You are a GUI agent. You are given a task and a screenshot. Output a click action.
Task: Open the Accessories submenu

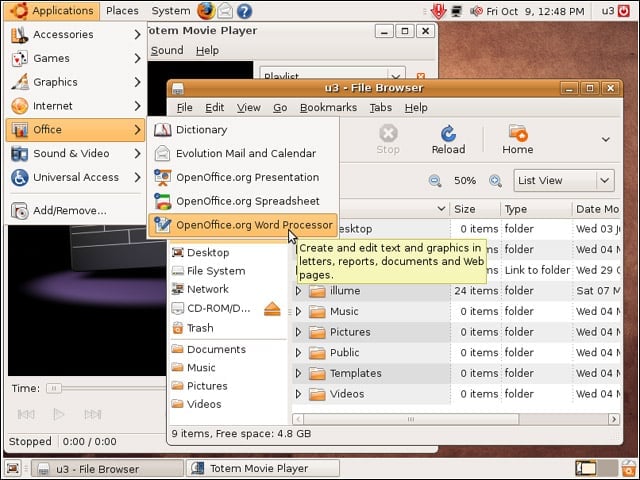coord(76,35)
